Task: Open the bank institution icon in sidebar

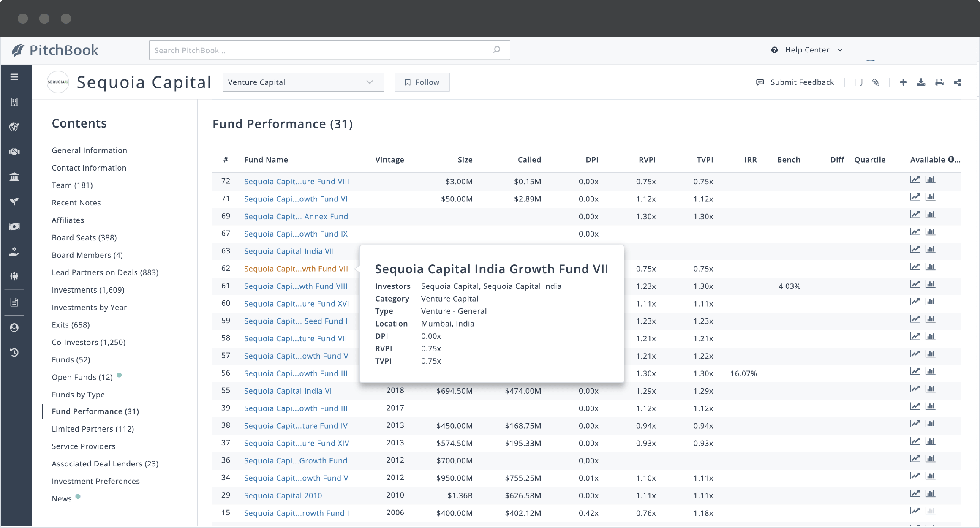Action: click(x=14, y=177)
